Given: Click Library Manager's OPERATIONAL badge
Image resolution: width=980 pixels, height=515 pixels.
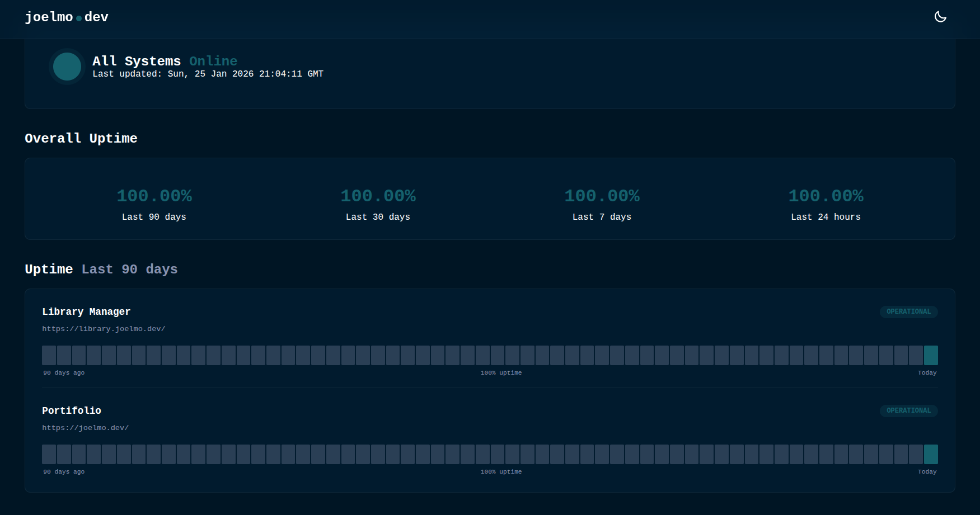Looking at the screenshot, I should click(908, 311).
